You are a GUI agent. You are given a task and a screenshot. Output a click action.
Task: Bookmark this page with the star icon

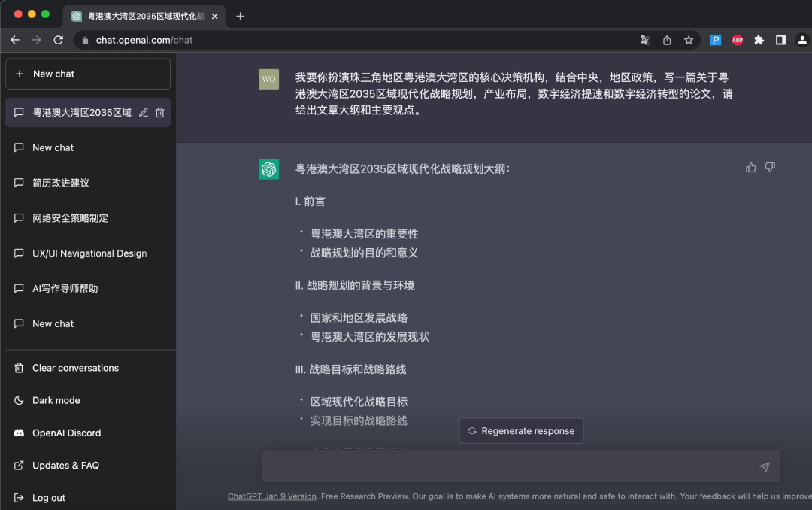(x=688, y=40)
